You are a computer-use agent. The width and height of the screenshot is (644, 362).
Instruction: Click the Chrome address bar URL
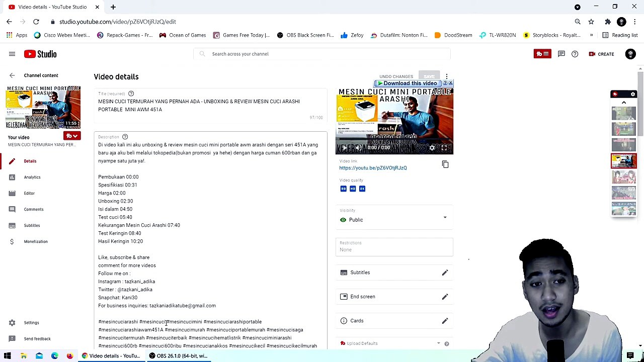pos(118,22)
